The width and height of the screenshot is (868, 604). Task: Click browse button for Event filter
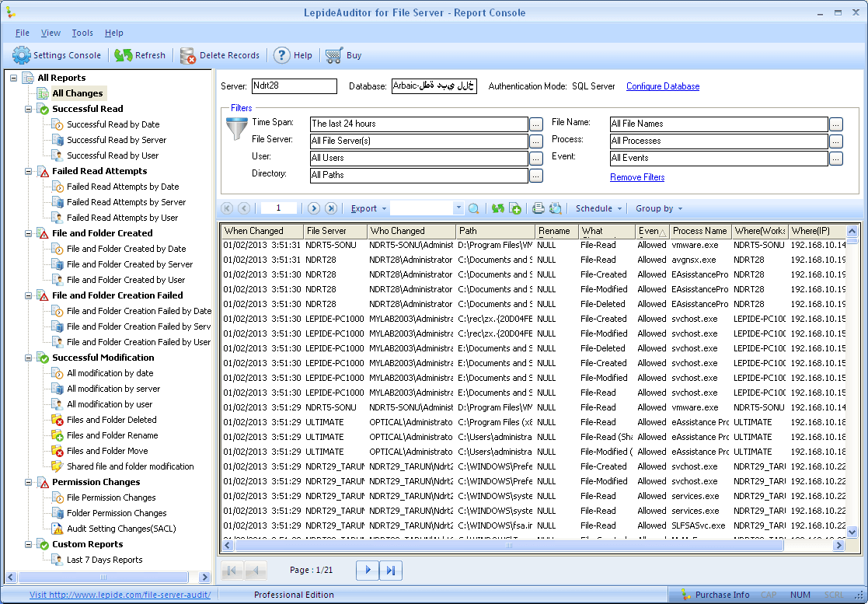[836, 159]
